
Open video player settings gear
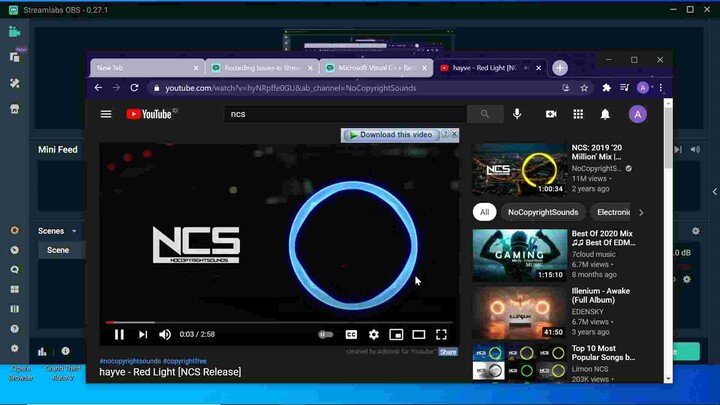coord(374,335)
